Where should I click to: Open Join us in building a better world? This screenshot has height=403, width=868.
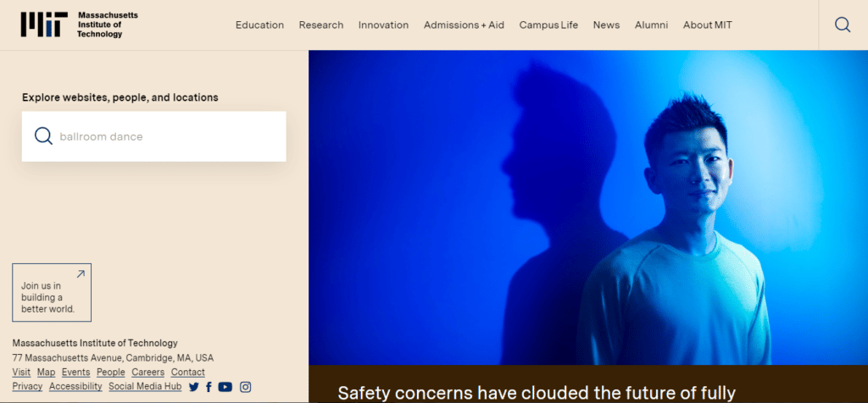(52, 292)
